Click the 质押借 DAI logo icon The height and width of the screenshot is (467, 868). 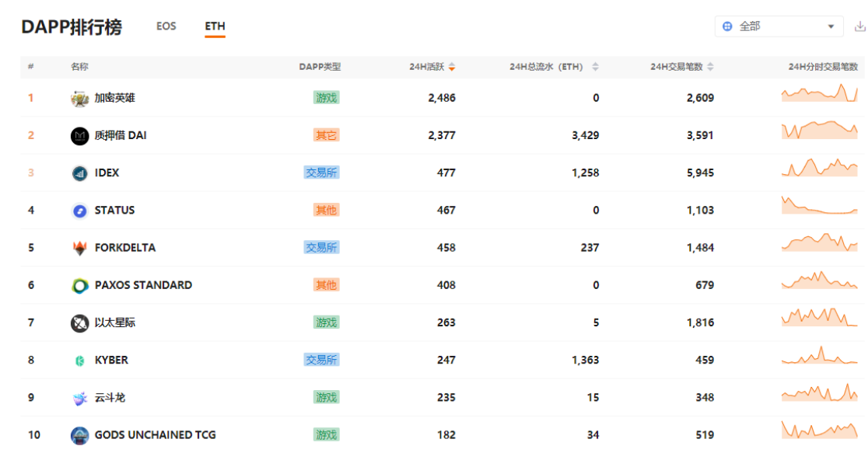79,135
